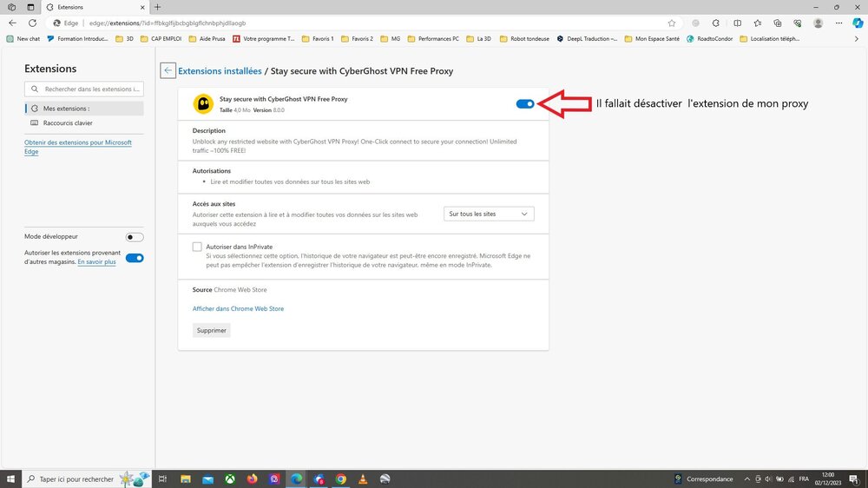The width and height of the screenshot is (868, 488).
Task: Open the Extensions puzzle icon in toolbar
Action: pyautogui.click(x=716, y=23)
